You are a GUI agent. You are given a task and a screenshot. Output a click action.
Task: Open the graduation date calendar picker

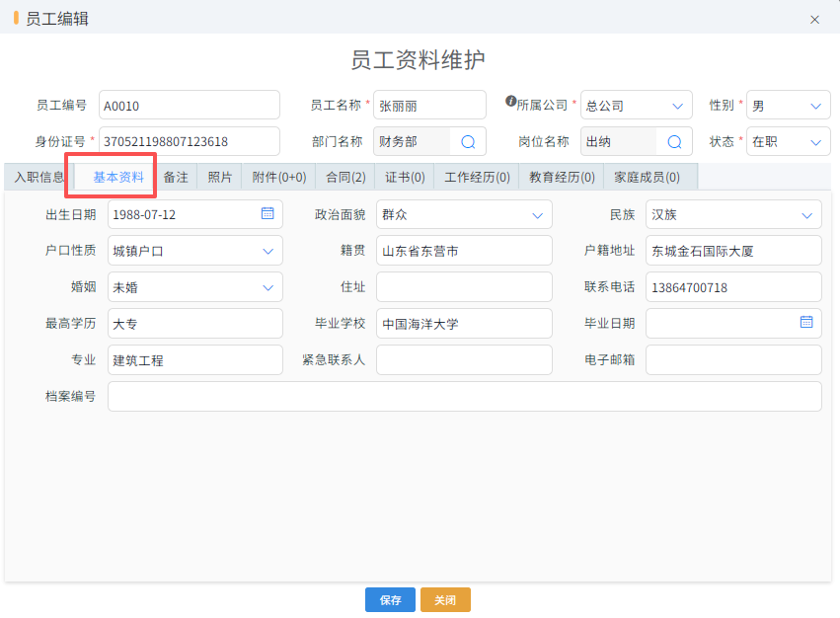(805, 322)
